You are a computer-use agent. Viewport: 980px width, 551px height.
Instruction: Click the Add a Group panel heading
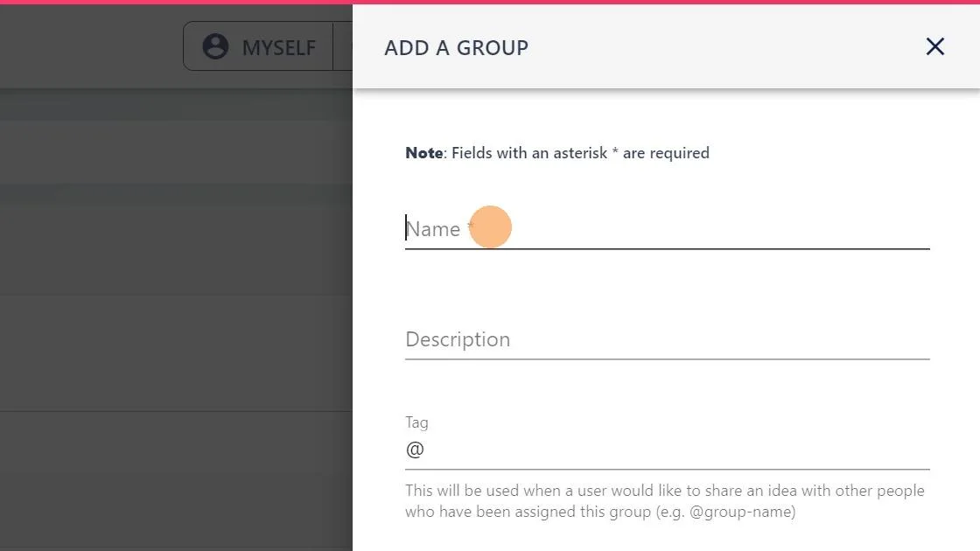[456, 47]
